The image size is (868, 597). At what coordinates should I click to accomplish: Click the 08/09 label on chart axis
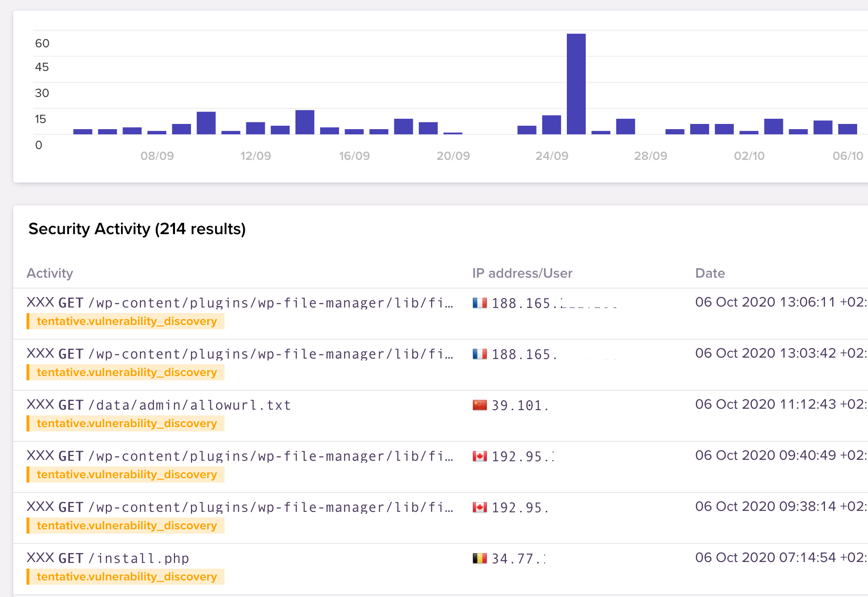(157, 156)
